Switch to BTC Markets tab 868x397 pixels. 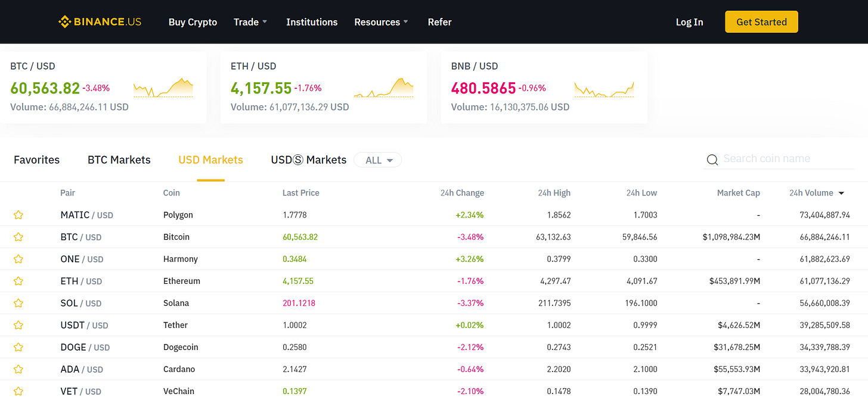pos(119,160)
